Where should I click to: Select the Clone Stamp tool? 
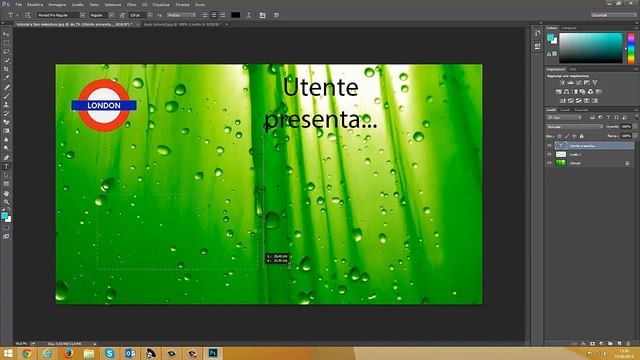pyautogui.click(x=6, y=104)
